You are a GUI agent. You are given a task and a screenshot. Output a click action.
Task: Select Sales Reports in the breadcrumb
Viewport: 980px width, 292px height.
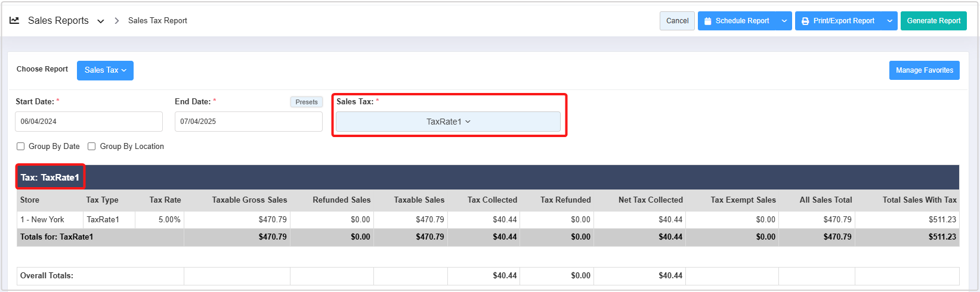[x=58, y=21]
